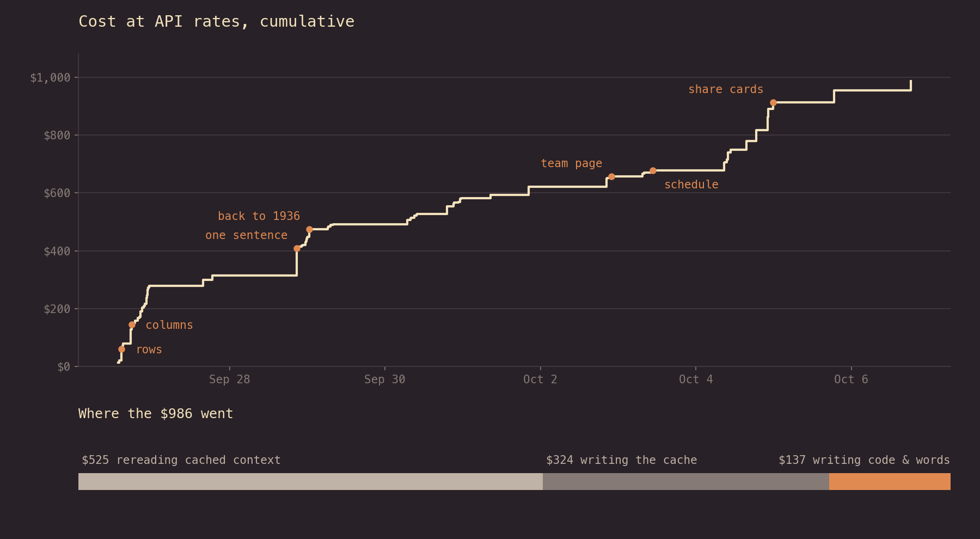Viewport: 980px width, 539px height.
Task: Click the 'Cost at API rates, cumulative' title
Action: (217, 22)
